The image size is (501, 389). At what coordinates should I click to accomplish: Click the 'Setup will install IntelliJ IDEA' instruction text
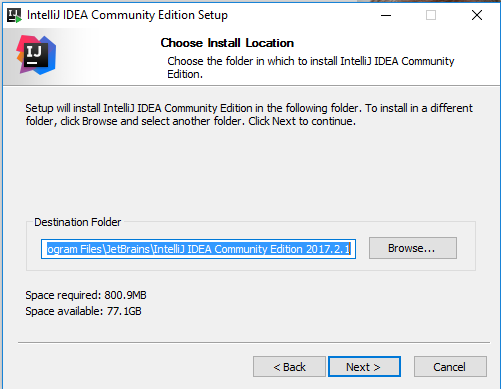point(249,115)
